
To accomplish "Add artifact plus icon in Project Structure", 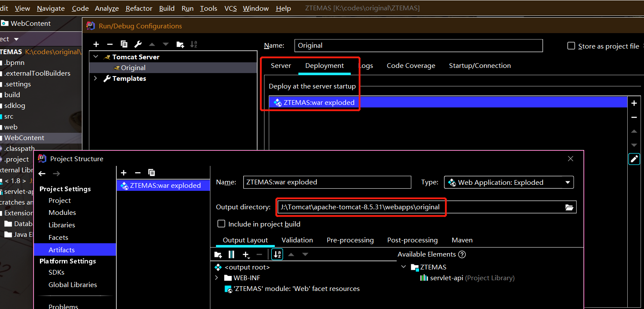I will point(124,173).
